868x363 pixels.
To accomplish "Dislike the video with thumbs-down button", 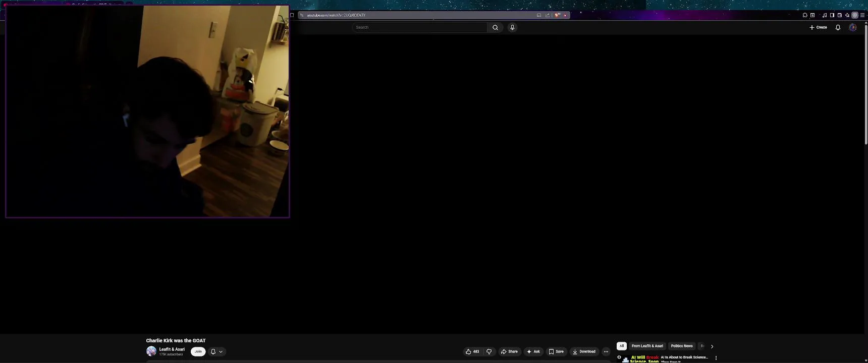I will click(489, 351).
